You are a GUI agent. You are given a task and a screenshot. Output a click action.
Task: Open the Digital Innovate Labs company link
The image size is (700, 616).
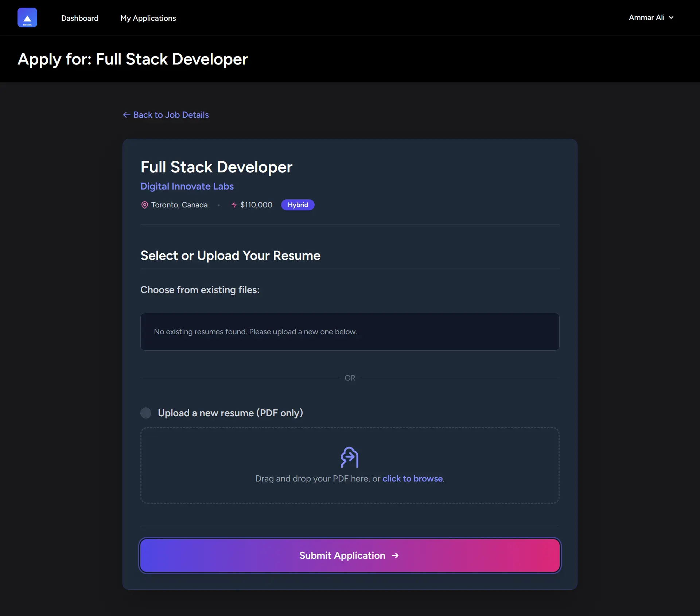187,186
